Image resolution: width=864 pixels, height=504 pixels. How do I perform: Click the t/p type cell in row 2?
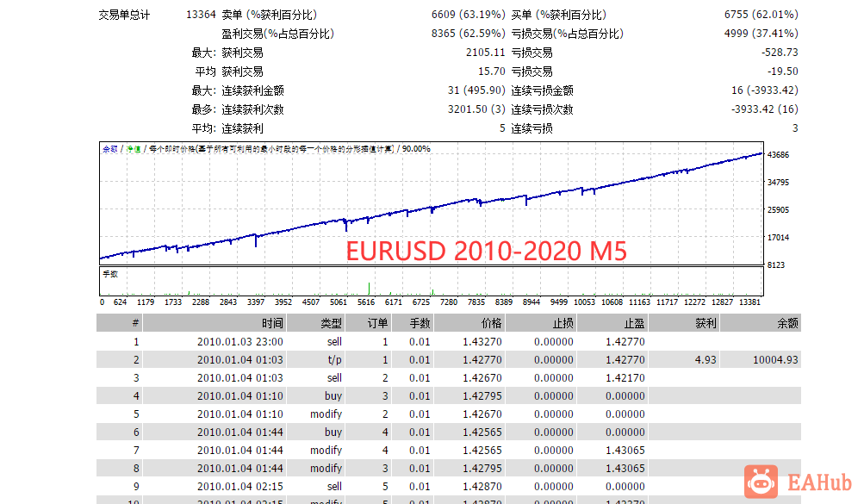tap(334, 359)
